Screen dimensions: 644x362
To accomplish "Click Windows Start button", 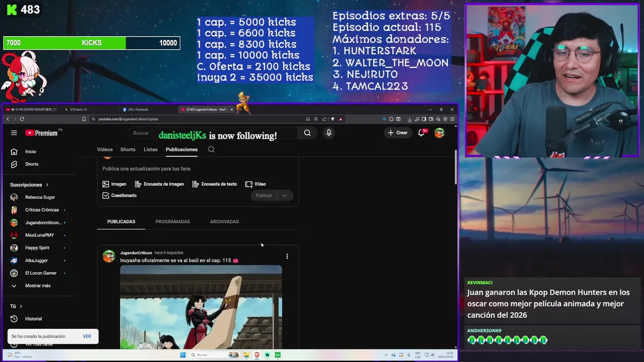I will point(183,355).
